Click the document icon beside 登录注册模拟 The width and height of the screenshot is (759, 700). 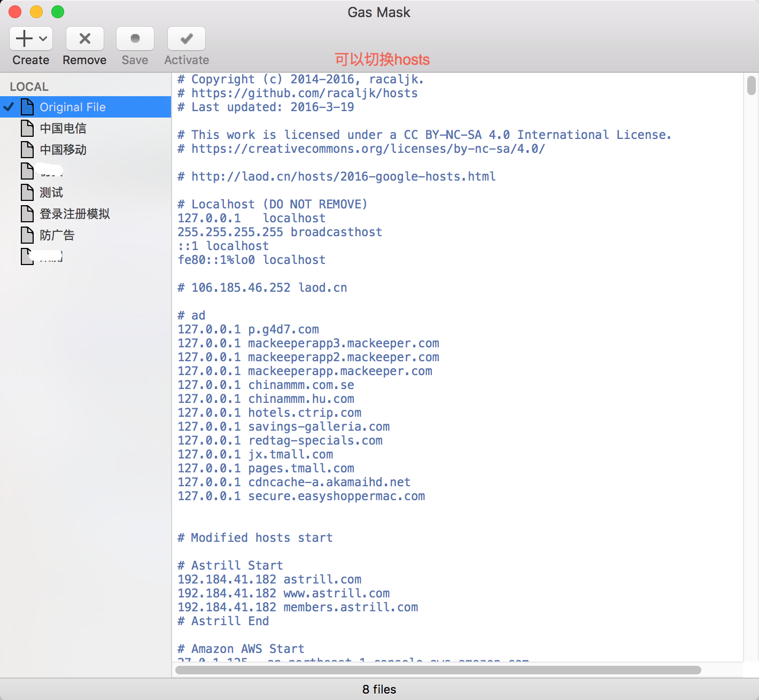pyautogui.click(x=27, y=214)
